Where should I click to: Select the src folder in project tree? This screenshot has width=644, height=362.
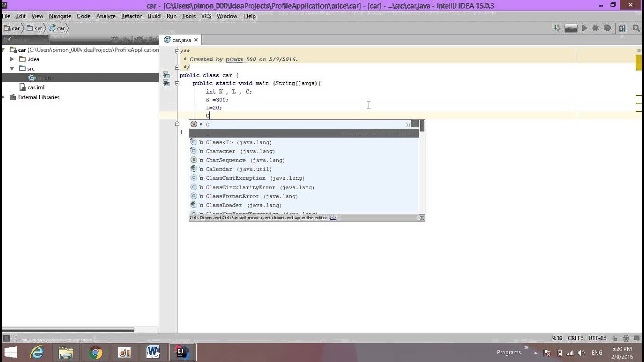[x=27, y=69]
